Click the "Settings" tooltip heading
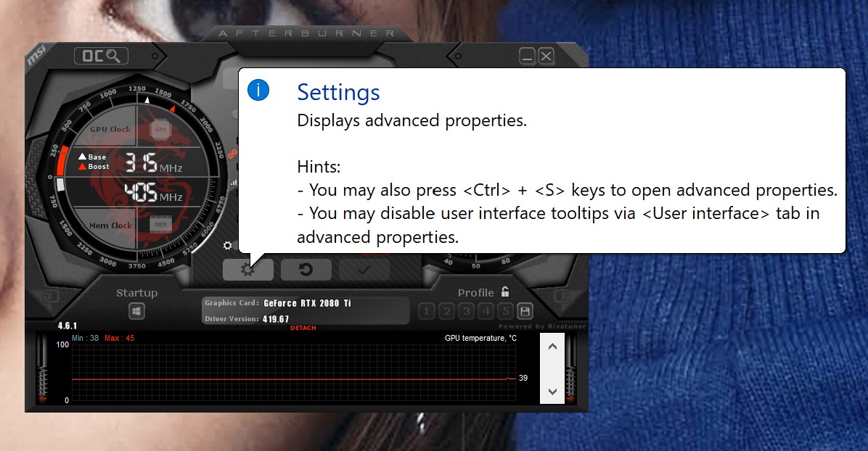 coord(338,92)
